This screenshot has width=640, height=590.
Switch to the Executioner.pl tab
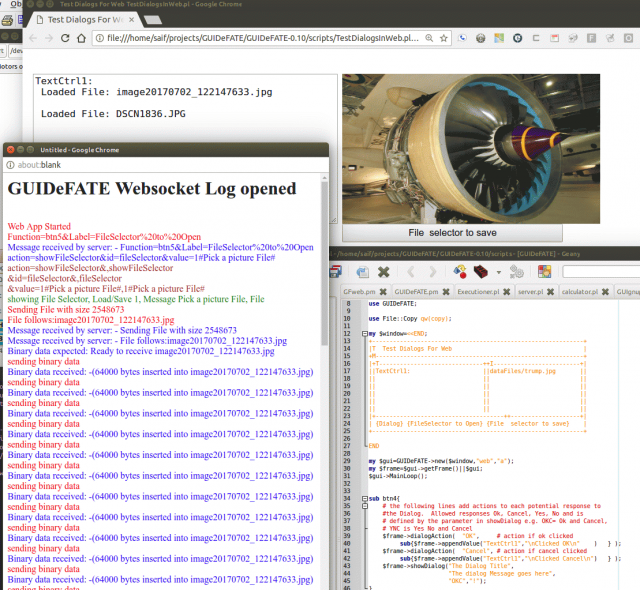click(x=478, y=292)
